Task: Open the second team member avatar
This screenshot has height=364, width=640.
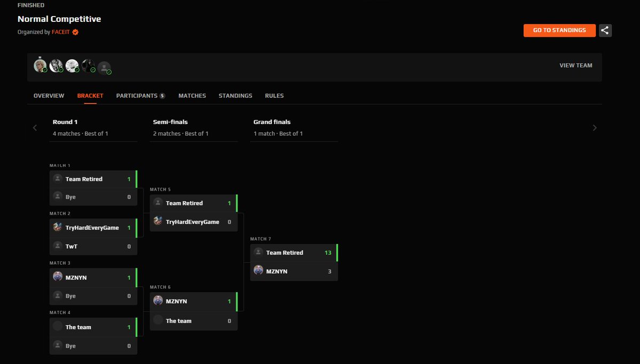Action: 56,66
